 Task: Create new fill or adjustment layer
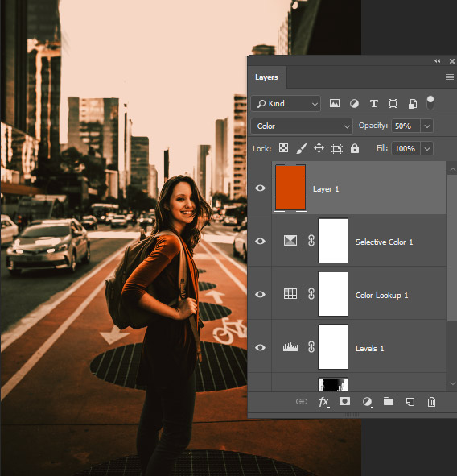[x=367, y=402]
